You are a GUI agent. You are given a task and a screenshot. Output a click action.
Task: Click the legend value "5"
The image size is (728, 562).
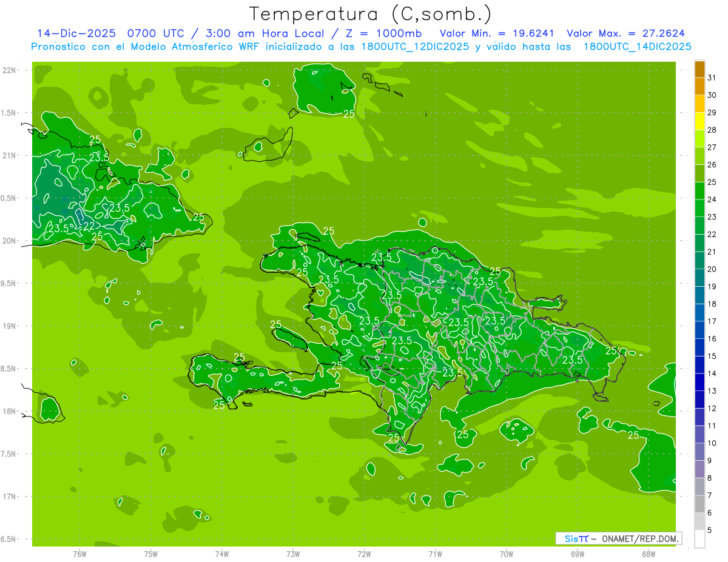(710, 531)
